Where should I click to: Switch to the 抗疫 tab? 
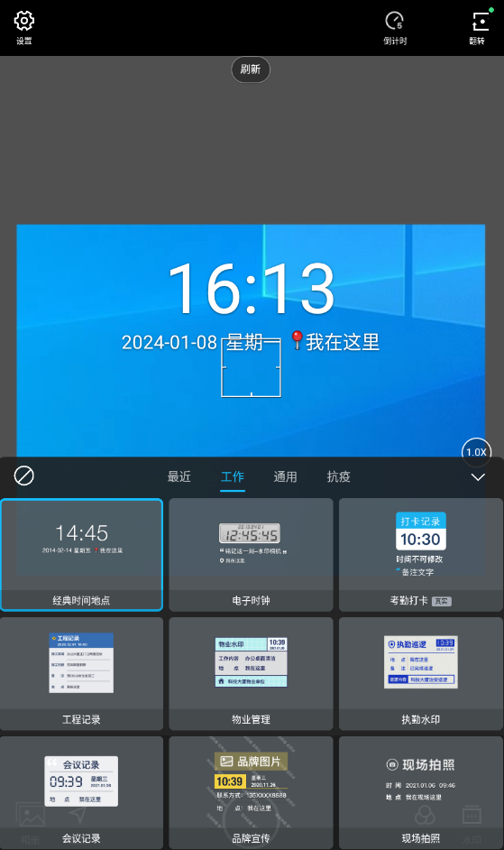tap(338, 476)
